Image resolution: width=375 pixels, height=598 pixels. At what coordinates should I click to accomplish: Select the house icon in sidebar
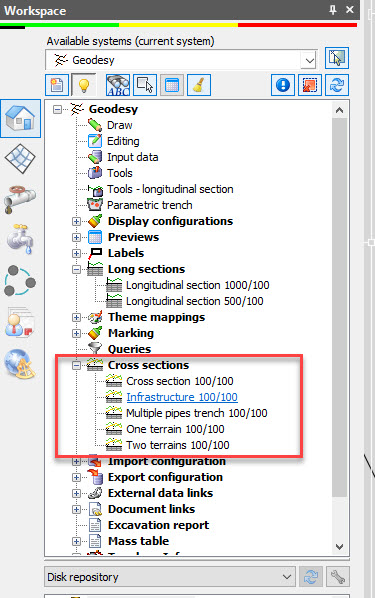pos(21,119)
